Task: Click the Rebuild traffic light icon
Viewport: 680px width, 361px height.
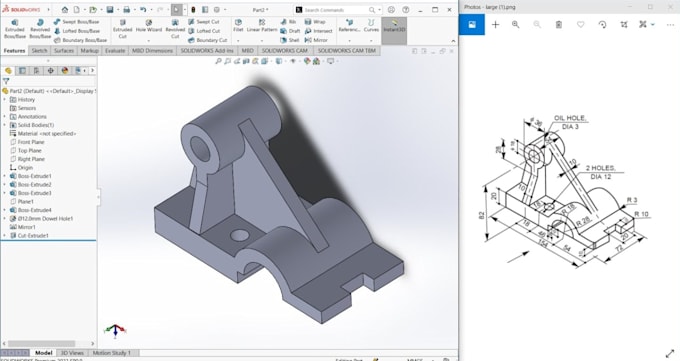Action: [193, 10]
